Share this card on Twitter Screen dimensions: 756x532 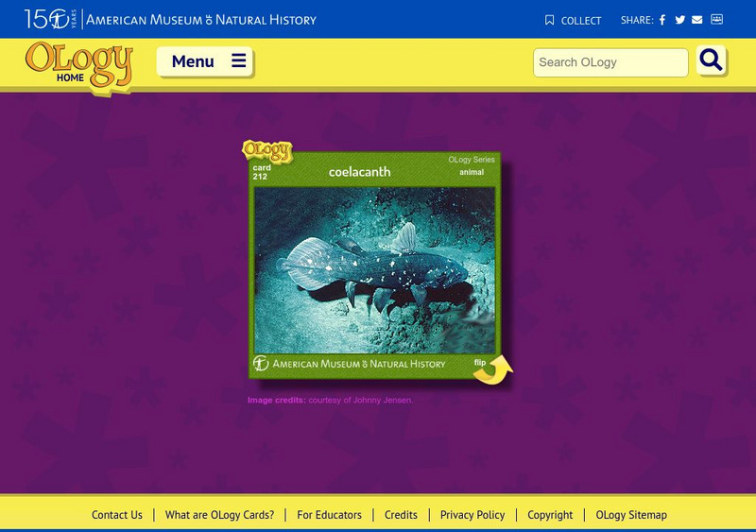tap(679, 20)
